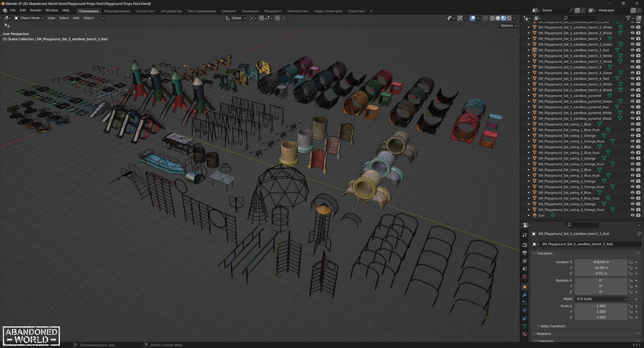This screenshot has height=348, width=644.
Task: Open the Material properties tab
Action: point(524,334)
